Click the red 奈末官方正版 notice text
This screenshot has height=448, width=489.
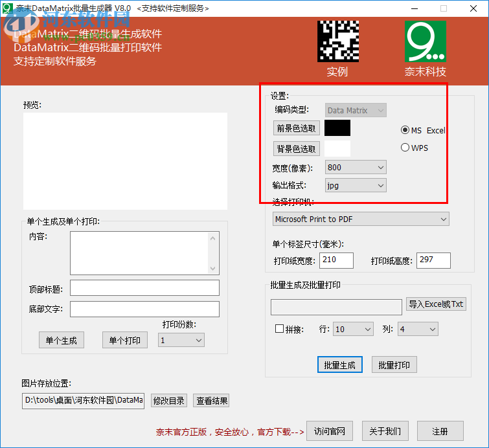(230, 432)
